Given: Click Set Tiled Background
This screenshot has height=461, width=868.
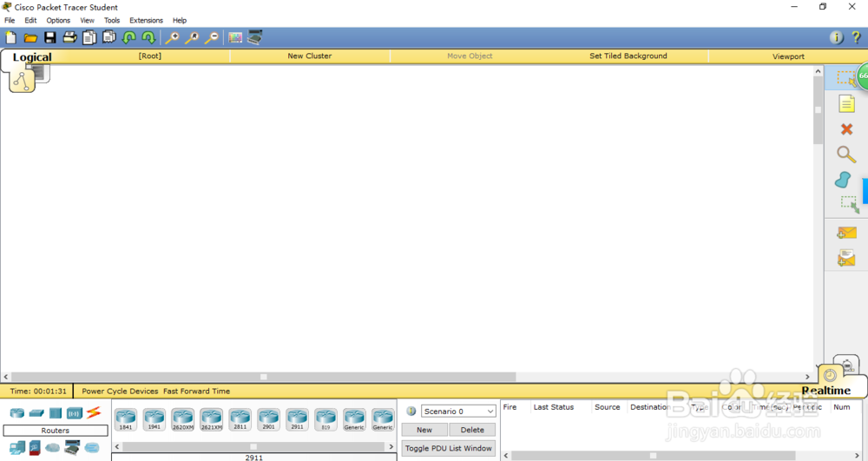Looking at the screenshot, I should click(628, 56).
